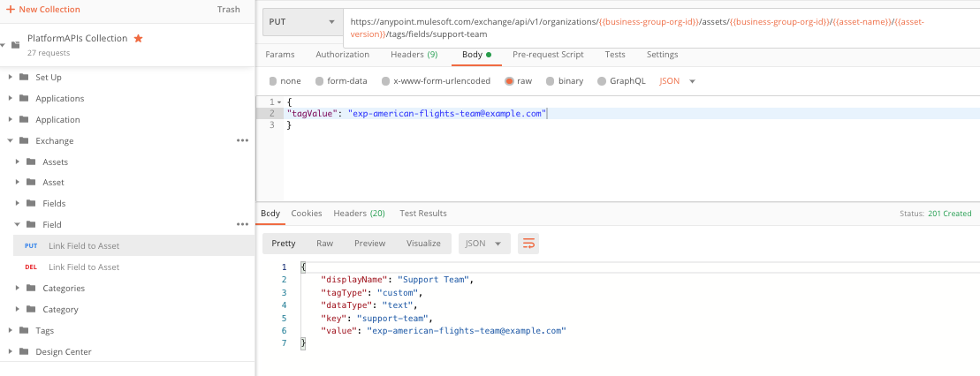Switch response view to Preview
Viewport: 980px width, 376px height.
pos(370,244)
